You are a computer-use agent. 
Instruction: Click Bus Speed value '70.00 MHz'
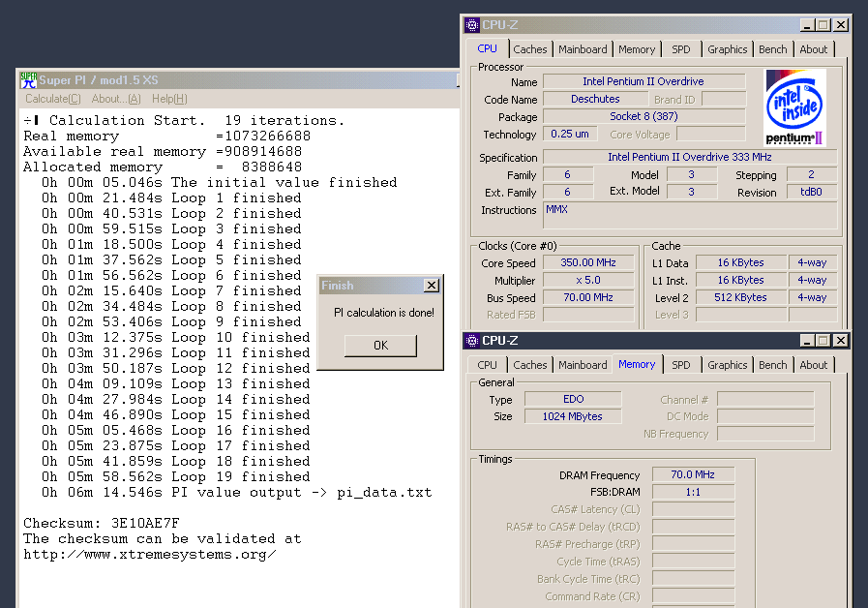(588, 298)
